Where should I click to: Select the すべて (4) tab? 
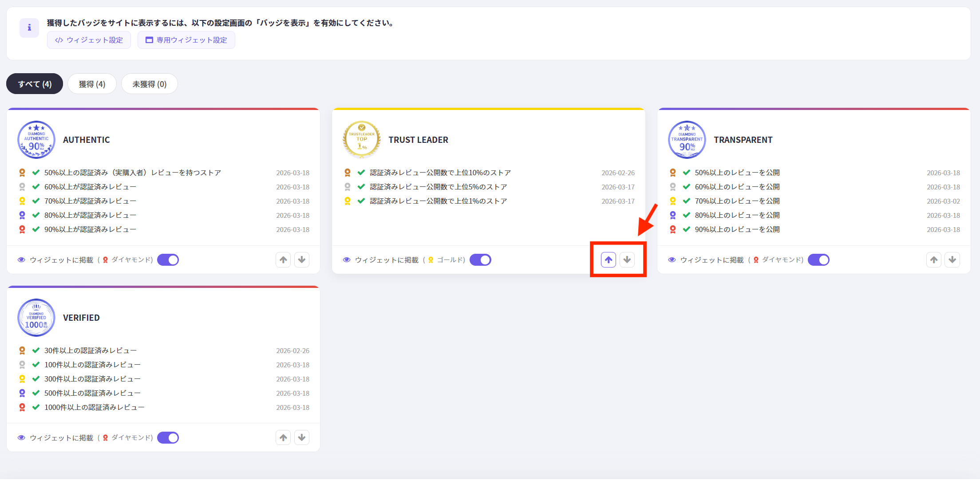(35, 84)
